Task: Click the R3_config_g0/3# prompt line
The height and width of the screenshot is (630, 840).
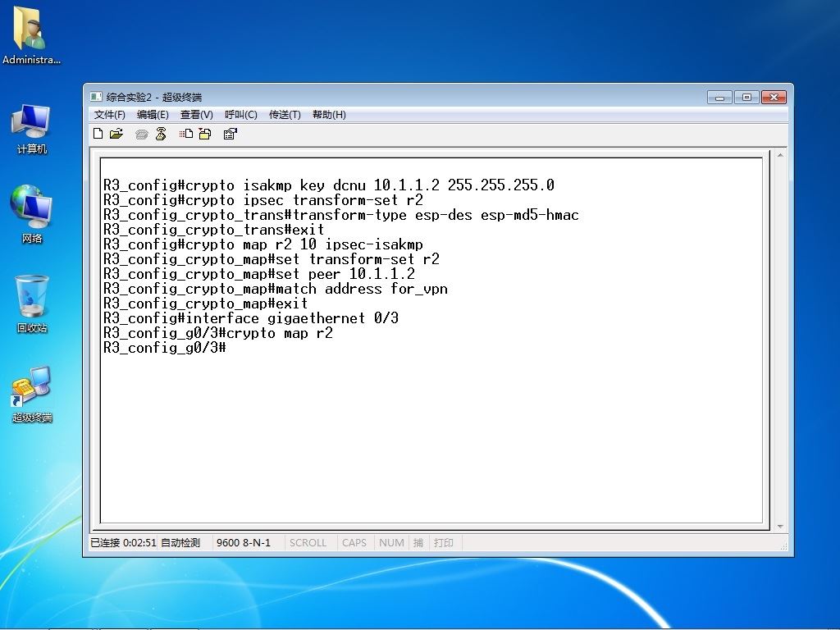Action: coord(165,348)
